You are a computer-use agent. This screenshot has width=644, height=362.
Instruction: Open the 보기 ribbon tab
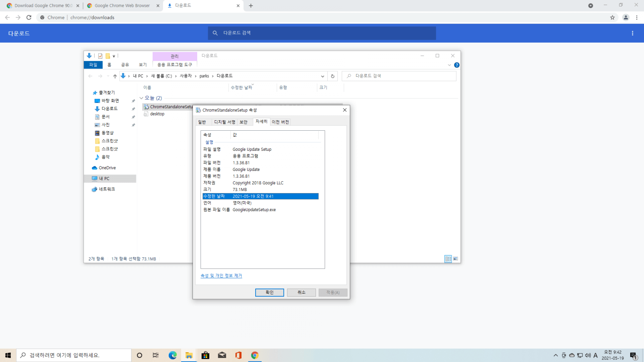tap(143, 65)
